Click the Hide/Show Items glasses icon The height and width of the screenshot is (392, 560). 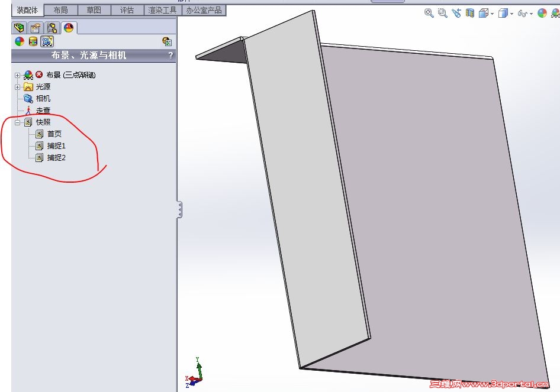tap(522, 14)
